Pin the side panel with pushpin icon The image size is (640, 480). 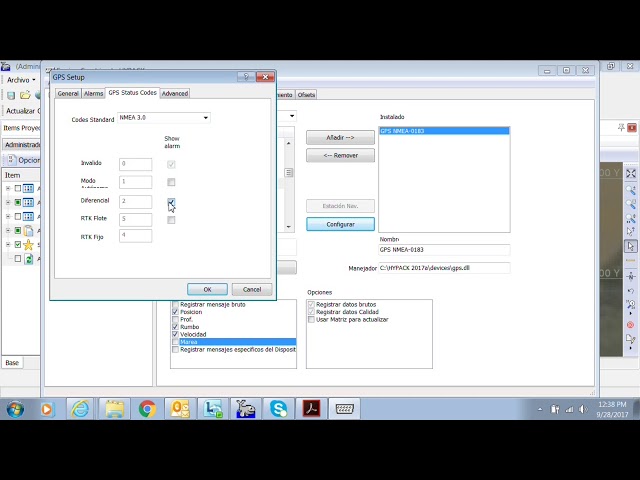(621, 128)
